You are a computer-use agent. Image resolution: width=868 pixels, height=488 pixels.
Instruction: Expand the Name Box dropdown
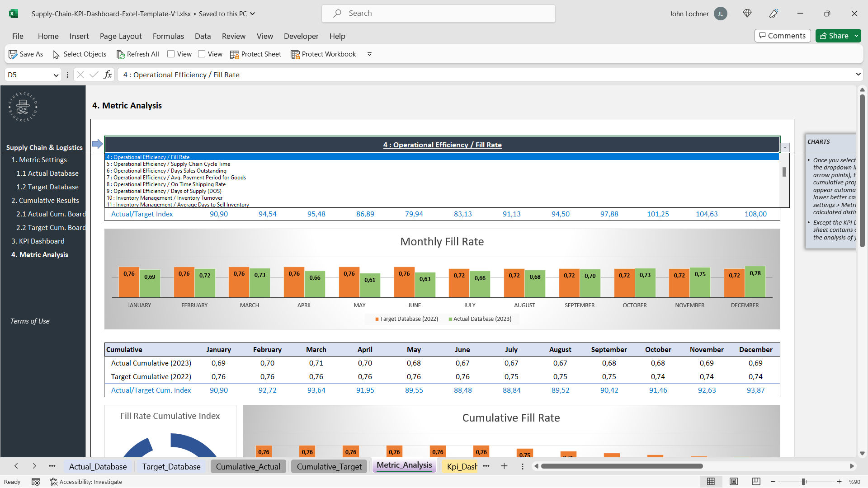click(x=56, y=75)
